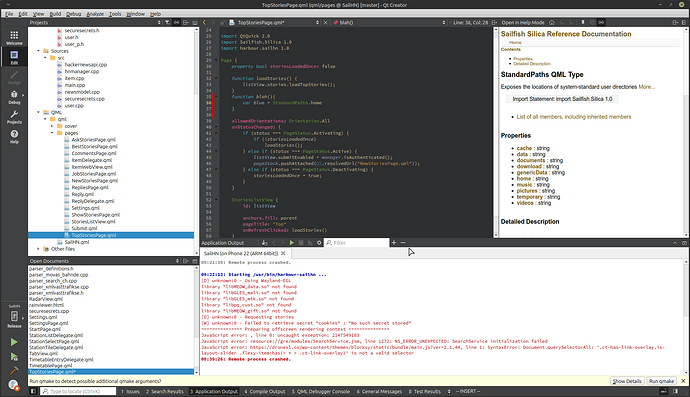This screenshot has width=690, height=397.
Task: Go to Help home page
Action: (x=551, y=22)
